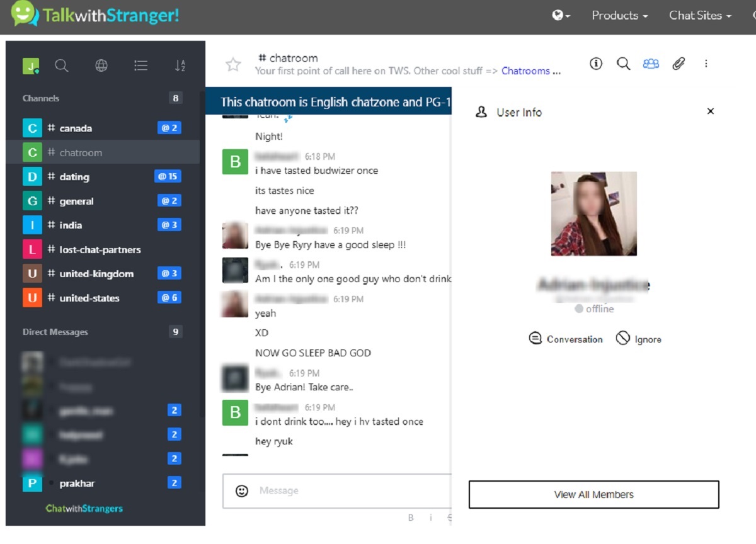
Task: Click the View All Members button
Action: 593,494
